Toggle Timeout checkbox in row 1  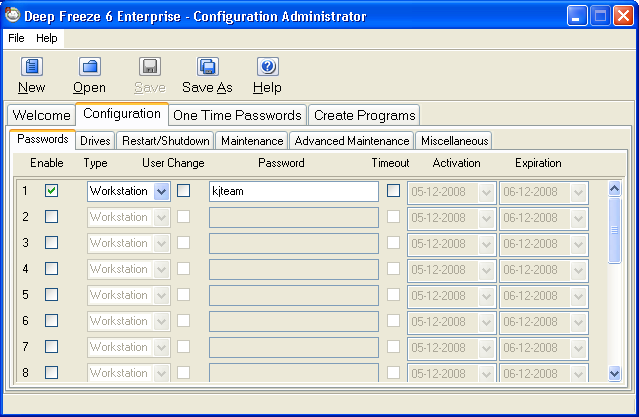click(393, 191)
